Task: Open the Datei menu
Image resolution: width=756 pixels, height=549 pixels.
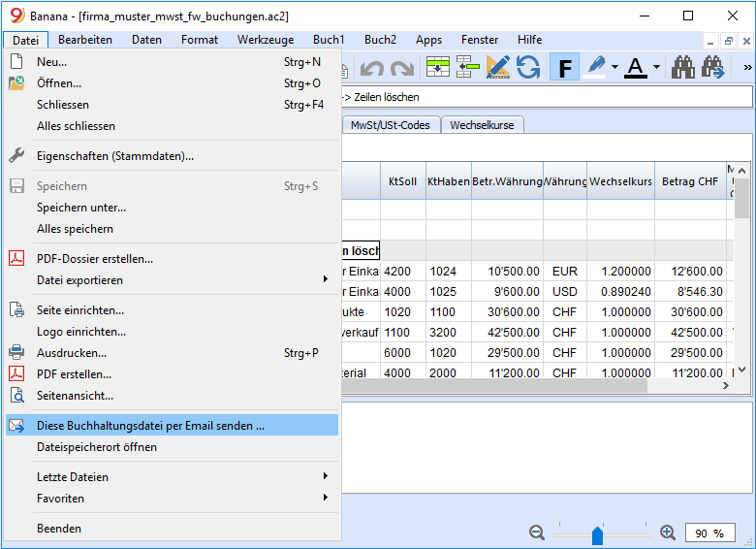Action: click(25, 40)
